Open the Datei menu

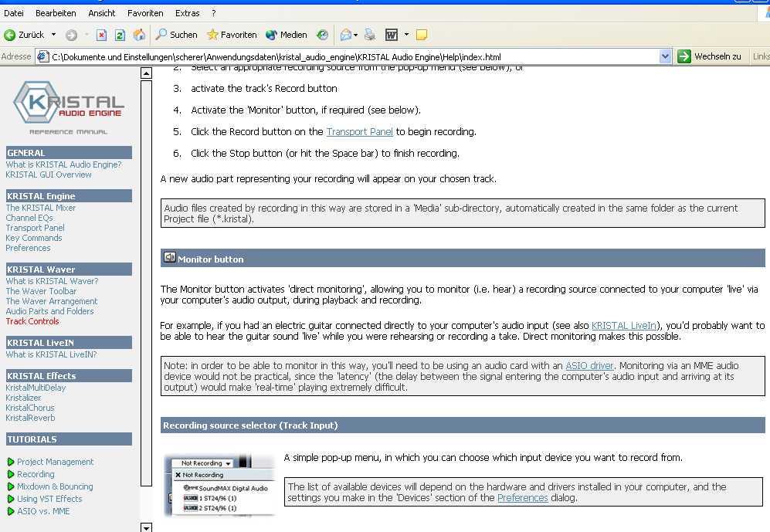pos(14,13)
